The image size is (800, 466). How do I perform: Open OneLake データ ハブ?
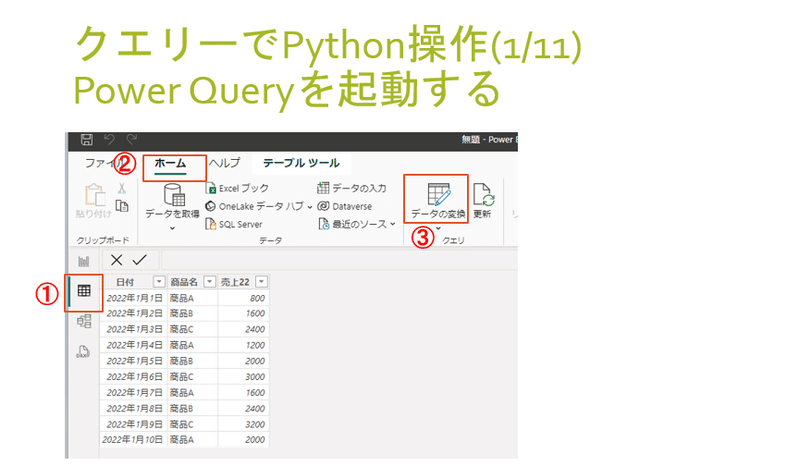(x=254, y=206)
